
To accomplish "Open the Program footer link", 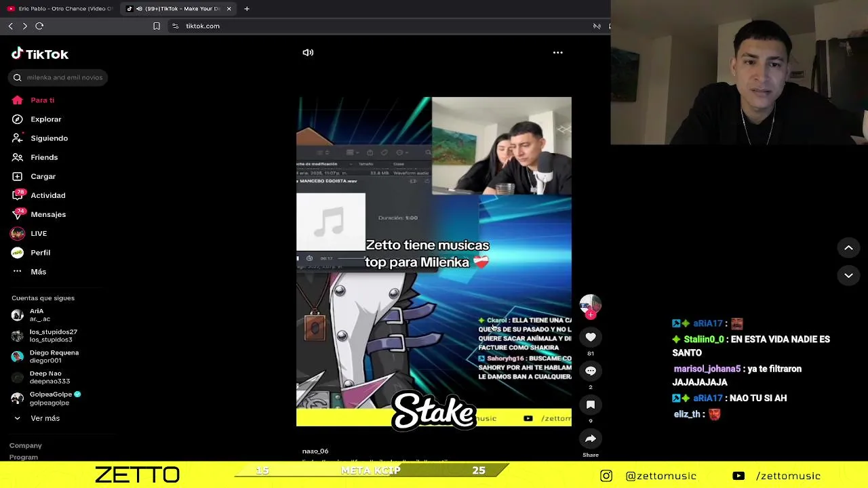I will 24,457.
